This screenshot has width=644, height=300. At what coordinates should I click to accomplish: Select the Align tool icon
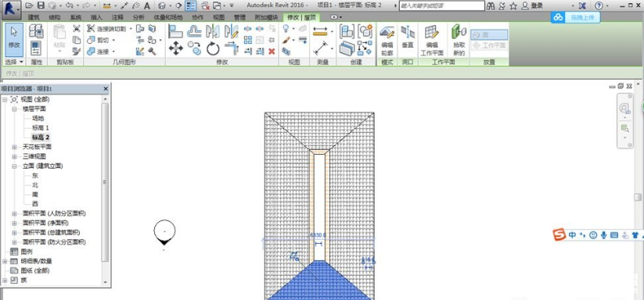(x=176, y=31)
